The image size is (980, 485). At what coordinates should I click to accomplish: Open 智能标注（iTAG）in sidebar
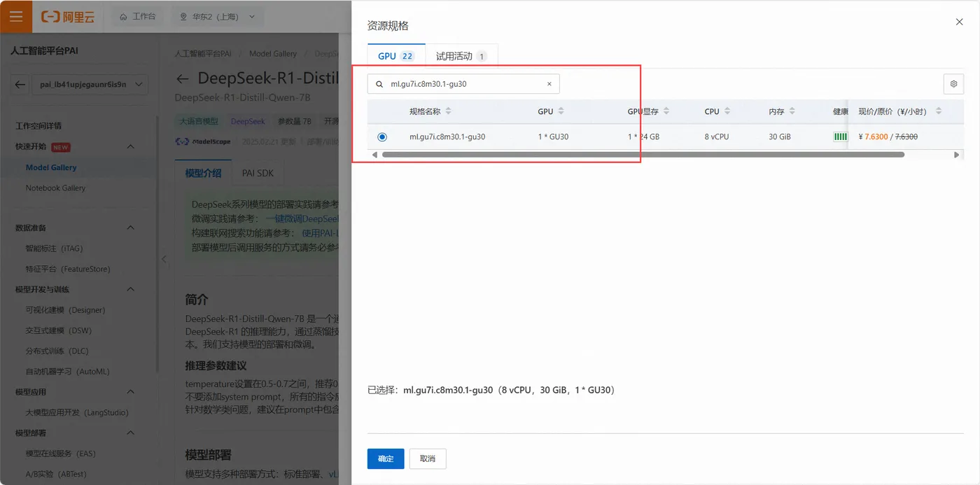pos(54,248)
